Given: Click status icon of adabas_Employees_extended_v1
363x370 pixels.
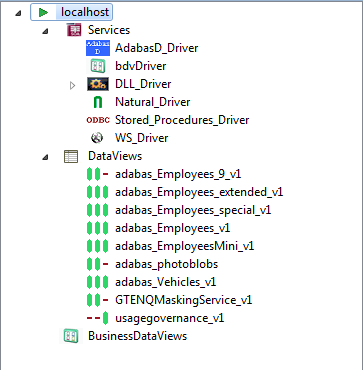Looking at the screenshot, I should (97, 192).
